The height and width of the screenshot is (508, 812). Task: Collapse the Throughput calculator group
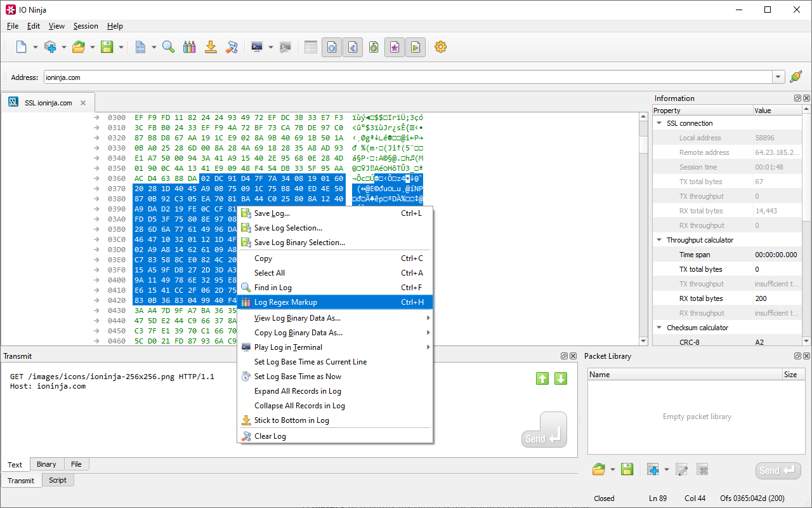pos(659,240)
